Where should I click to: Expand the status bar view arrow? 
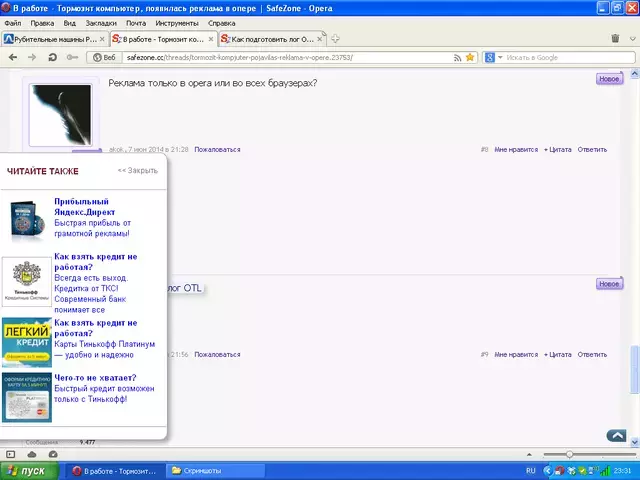[529, 454]
